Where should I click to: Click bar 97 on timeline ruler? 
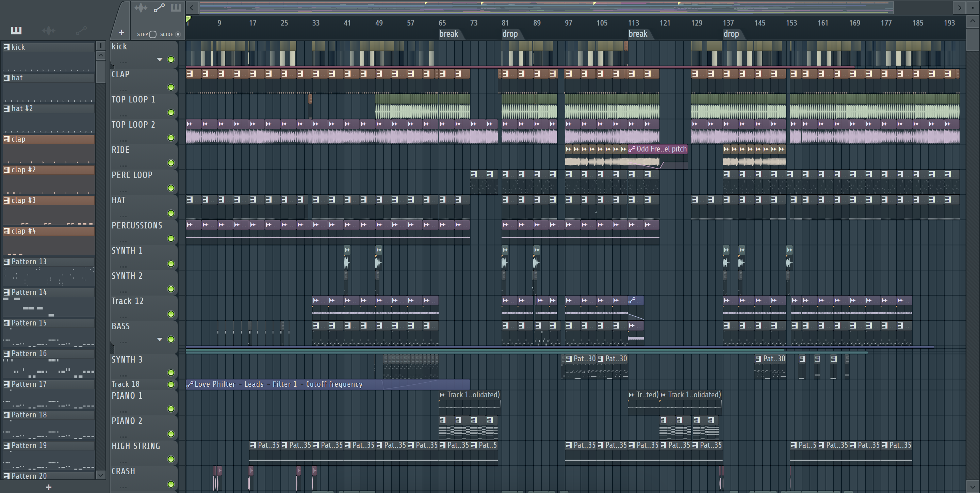click(568, 23)
